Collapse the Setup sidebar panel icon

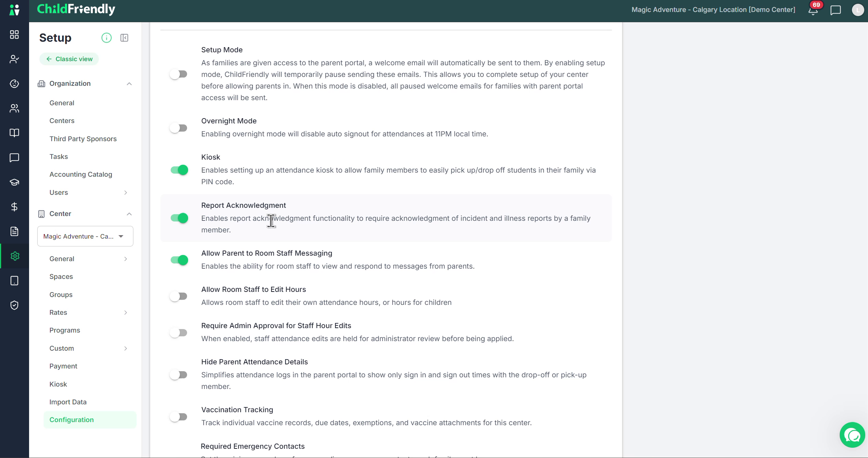pyautogui.click(x=124, y=38)
